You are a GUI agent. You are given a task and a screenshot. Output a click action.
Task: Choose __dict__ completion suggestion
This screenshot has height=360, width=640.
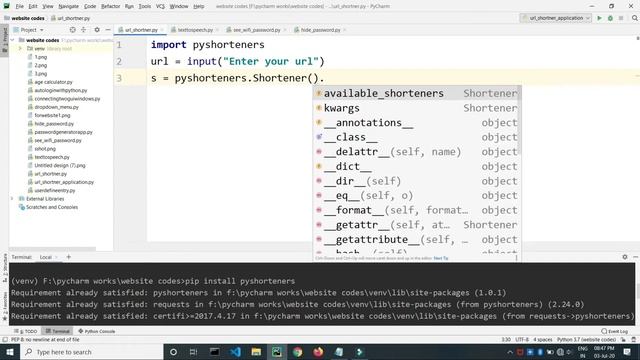click(x=416, y=166)
